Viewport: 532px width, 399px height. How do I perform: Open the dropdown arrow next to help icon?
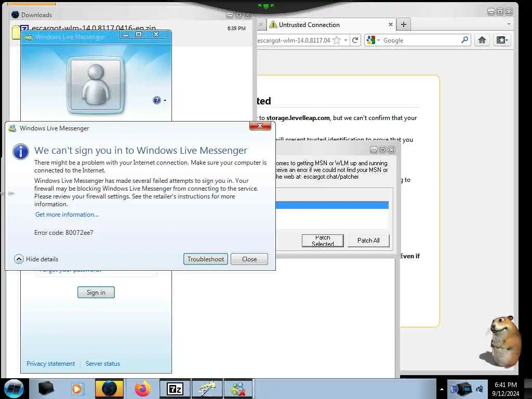coord(165,100)
